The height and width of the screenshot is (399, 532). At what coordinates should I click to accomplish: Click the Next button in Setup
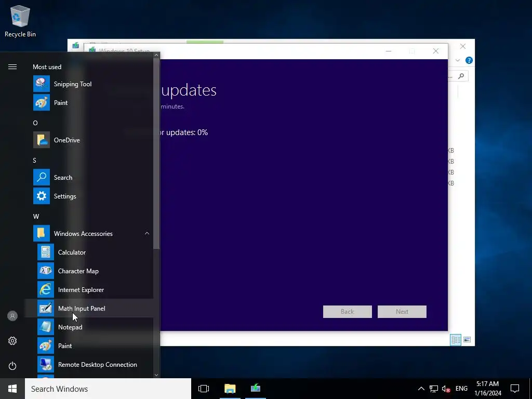(402, 312)
